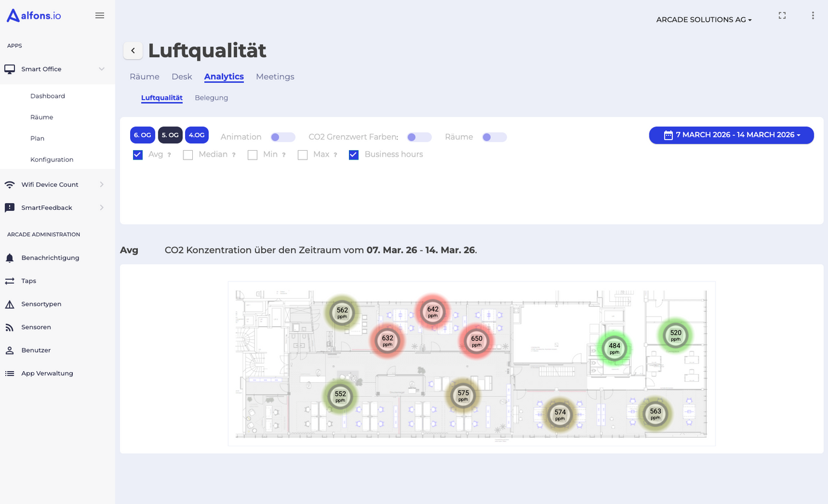Uncheck the Business hours checkbox
Screen dimensions: 828x504
354,154
